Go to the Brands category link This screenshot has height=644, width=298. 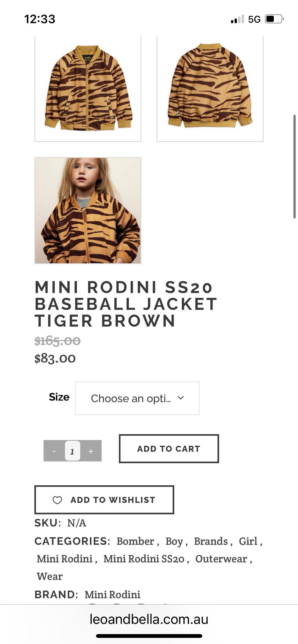[211, 541]
